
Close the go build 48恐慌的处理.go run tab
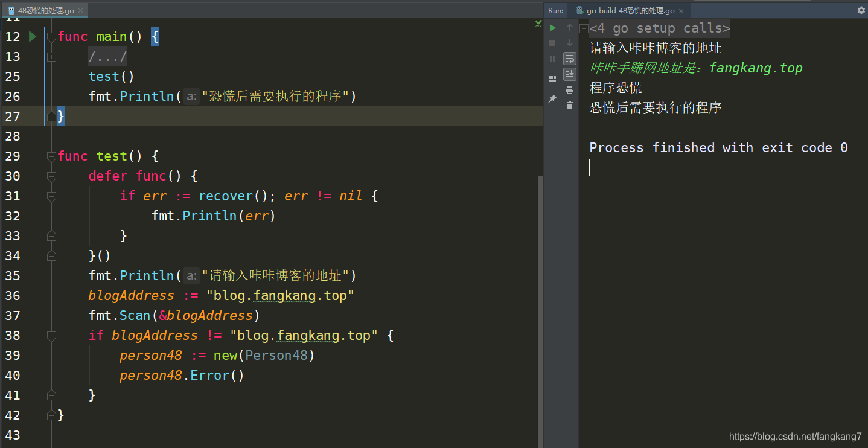click(681, 11)
